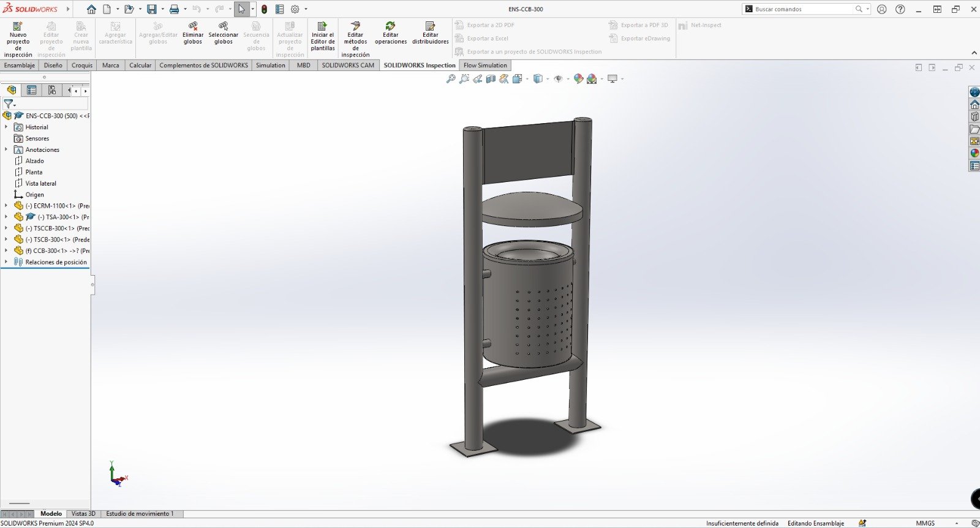This screenshot has width=980, height=528.
Task: Open the display style cube dropdown
Action: (548, 79)
